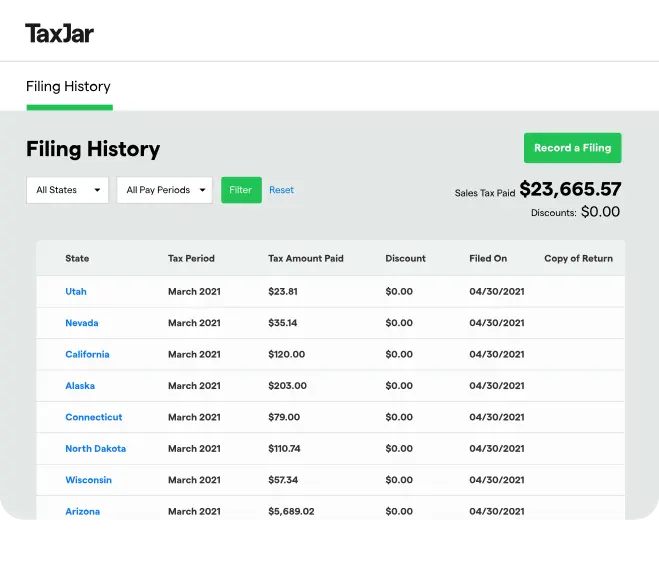Open the Nevada filing entry
Screen dimensions: 659x561
pos(82,323)
